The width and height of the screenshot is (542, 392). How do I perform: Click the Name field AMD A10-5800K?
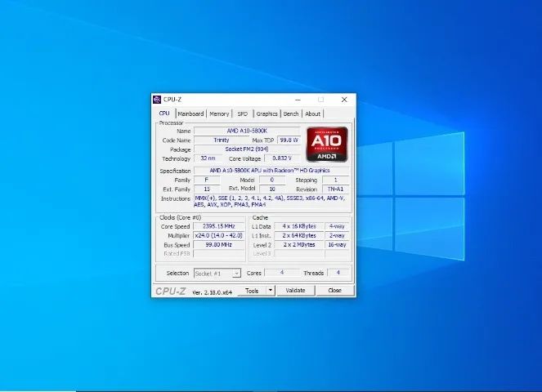coord(247,131)
